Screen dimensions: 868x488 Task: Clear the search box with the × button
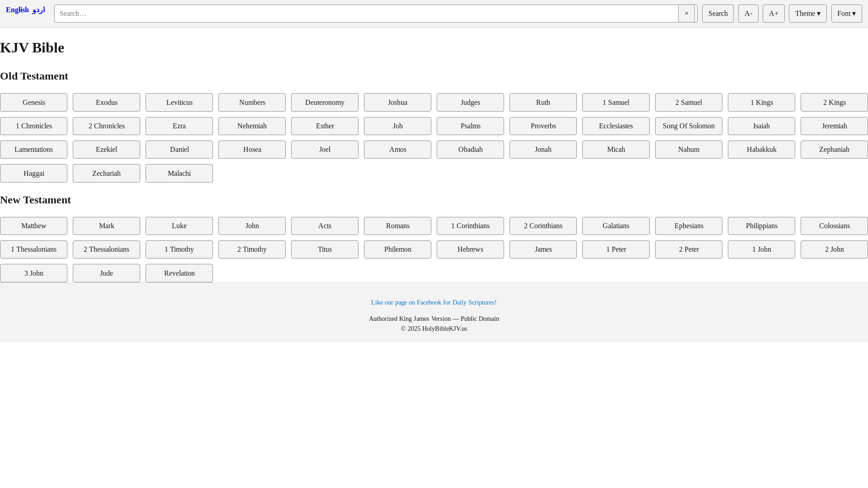(686, 14)
